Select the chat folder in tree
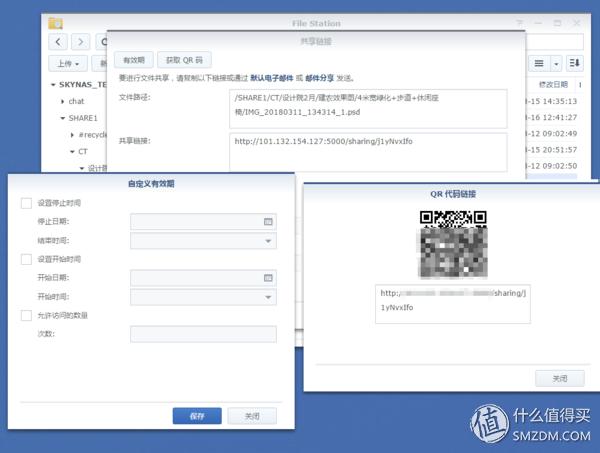 coord(76,101)
